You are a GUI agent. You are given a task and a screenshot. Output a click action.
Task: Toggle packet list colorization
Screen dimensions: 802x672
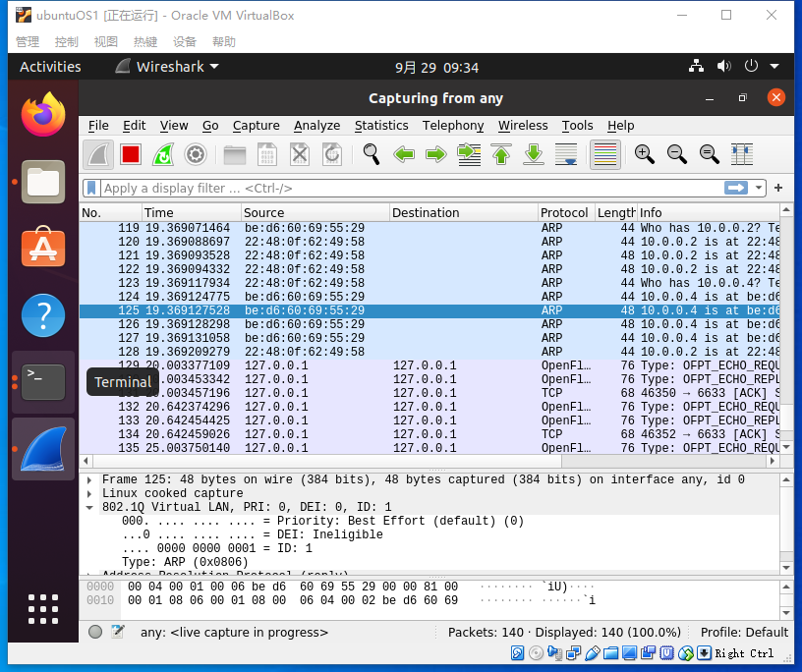(x=605, y=154)
